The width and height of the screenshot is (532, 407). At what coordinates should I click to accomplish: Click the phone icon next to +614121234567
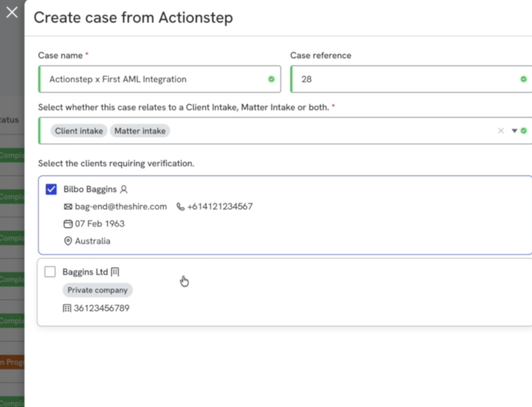click(181, 206)
